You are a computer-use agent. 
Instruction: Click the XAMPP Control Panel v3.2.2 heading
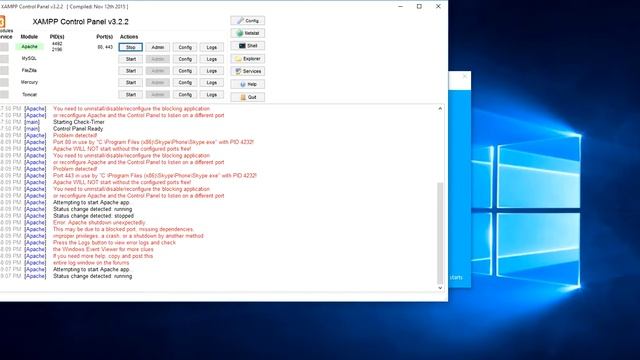[80, 22]
